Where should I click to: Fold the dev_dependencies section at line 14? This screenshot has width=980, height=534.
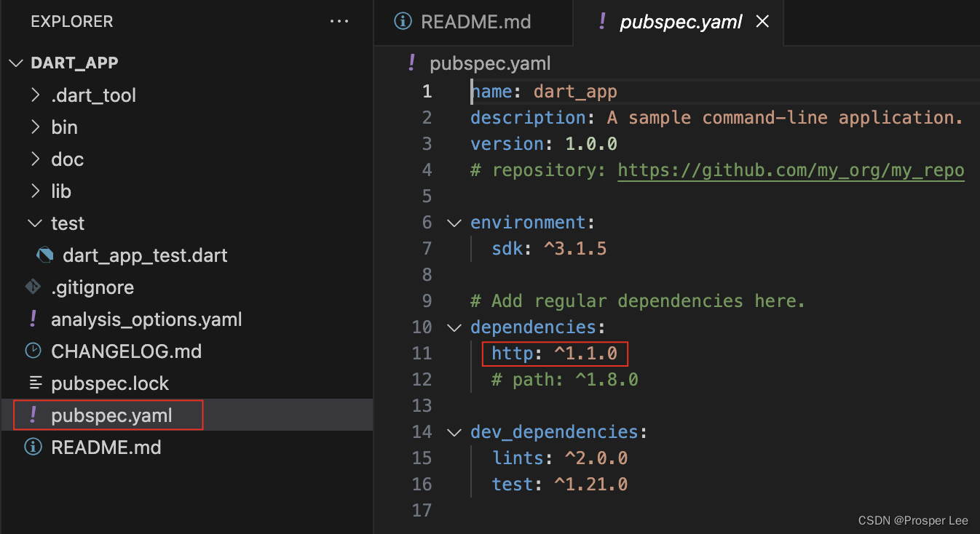point(454,432)
